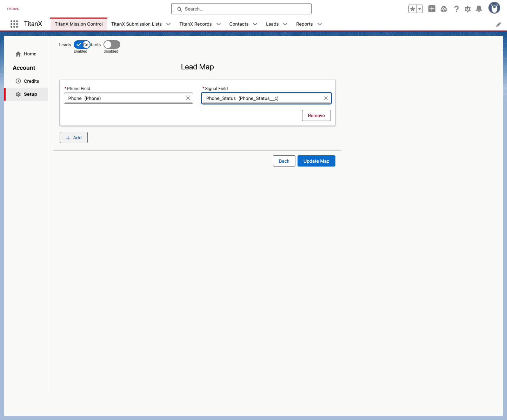
Task: Click the Signal Field combobox
Action: pyautogui.click(x=267, y=98)
